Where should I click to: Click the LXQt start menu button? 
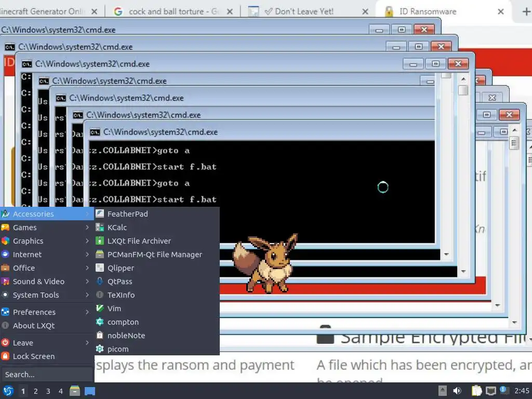pyautogui.click(x=8, y=391)
